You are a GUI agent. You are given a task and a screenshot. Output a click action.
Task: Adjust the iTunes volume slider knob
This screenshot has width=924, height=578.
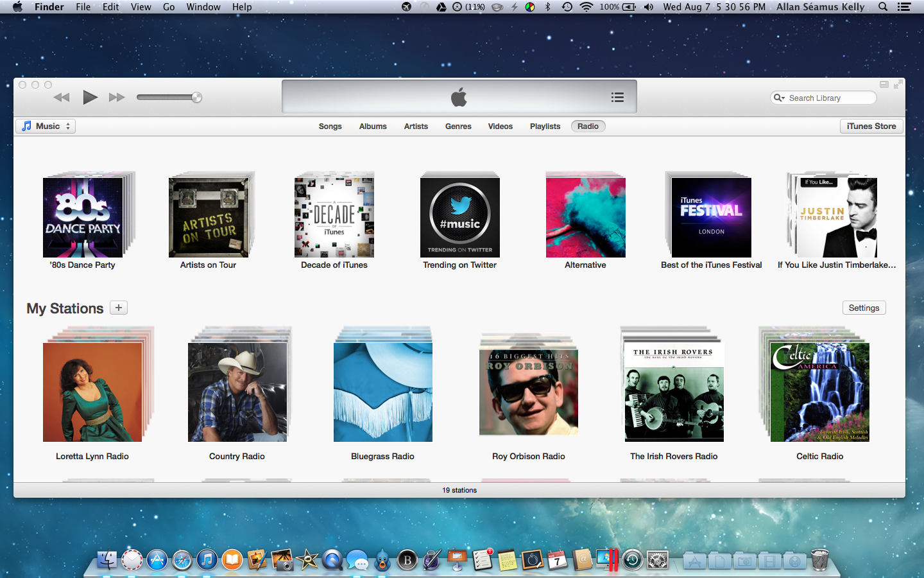(197, 98)
